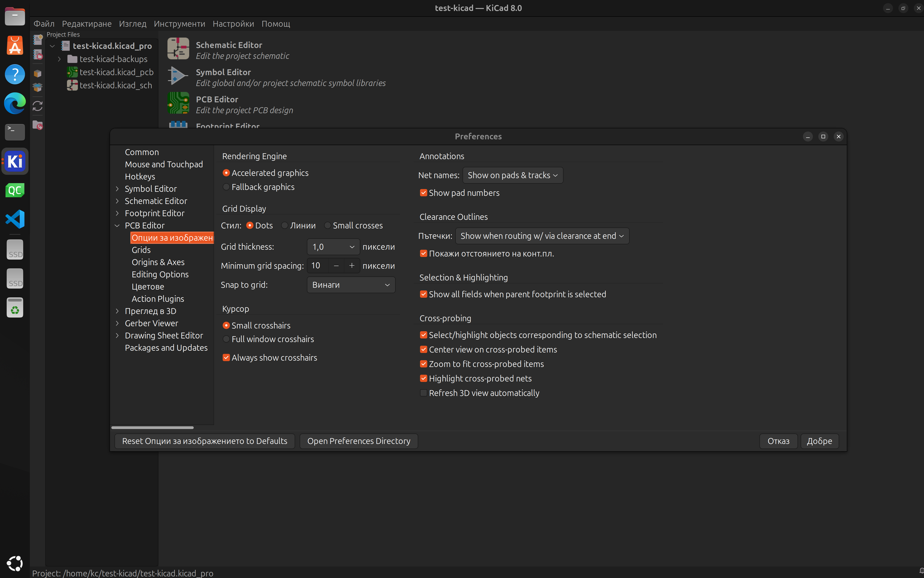Launch Visual Studio Code from dock
This screenshot has height=578, width=924.
pyautogui.click(x=15, y=219)
